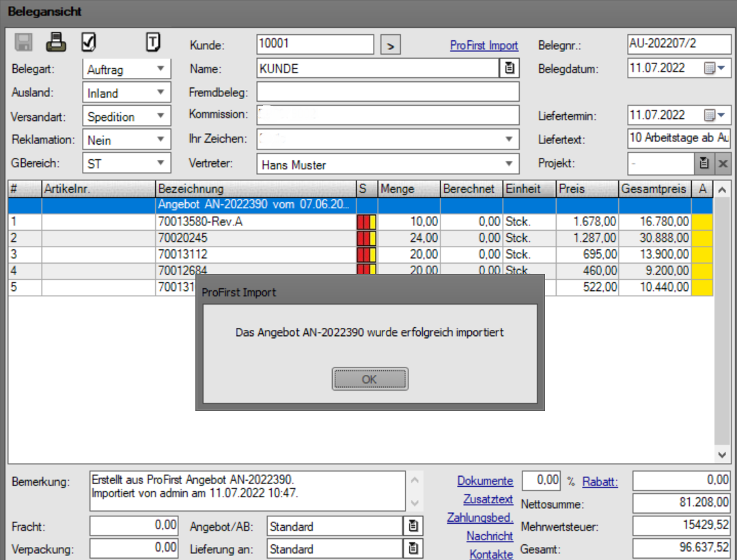Open the Vertreter Hans Muster dropdown

point(508,164)
